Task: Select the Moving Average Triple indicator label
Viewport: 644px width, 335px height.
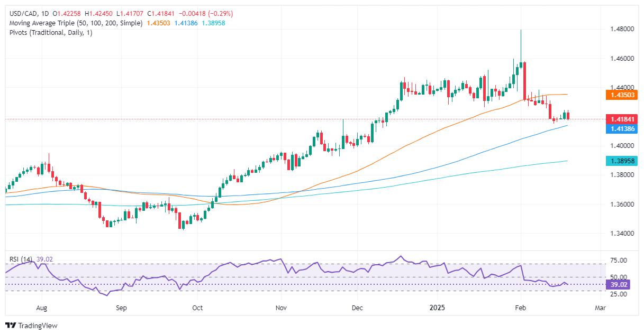Action: pyautogui.click(x=75, y=23)
